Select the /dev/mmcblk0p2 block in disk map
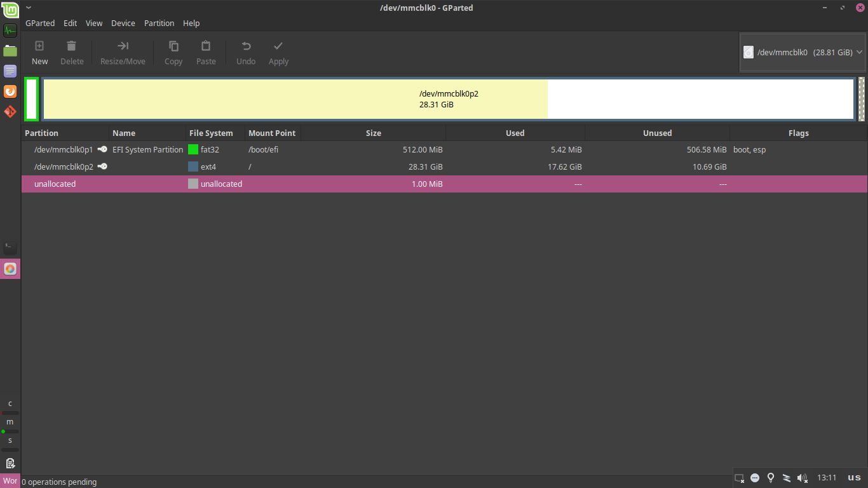 448,98
